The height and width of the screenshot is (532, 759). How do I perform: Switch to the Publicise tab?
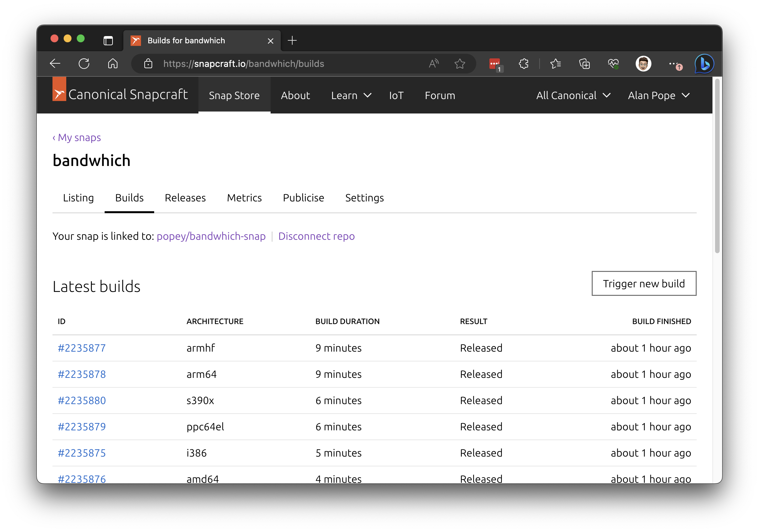(303, 198)
